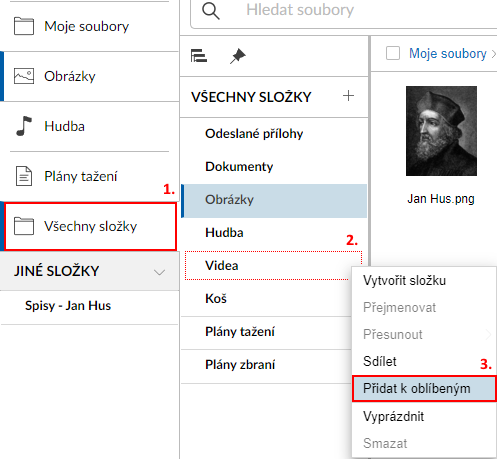
Task: Collapse the JINÉ SLOŽKY section chevron
Action: [159, 272]
